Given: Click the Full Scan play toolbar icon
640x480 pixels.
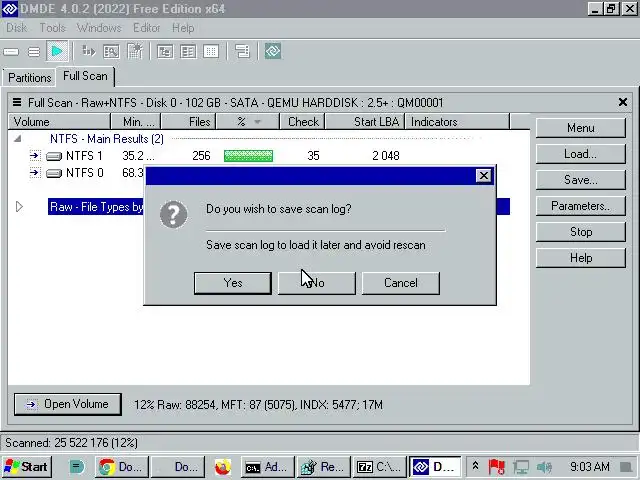Looking at the screenshot, I should tap(57, 51).
